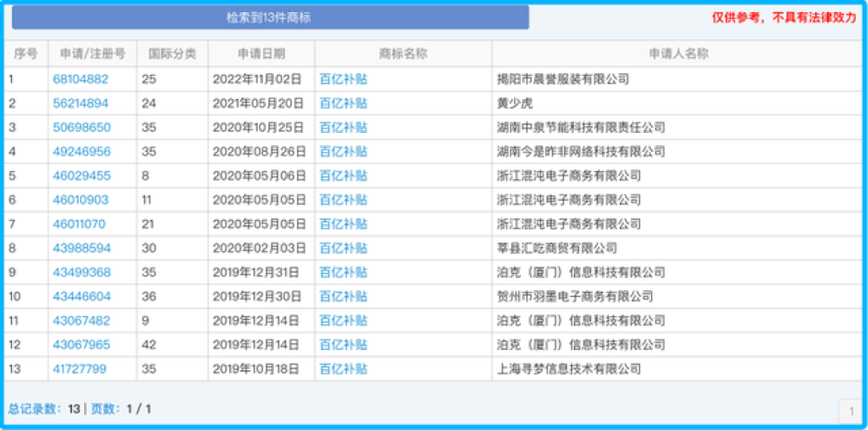The image size is (868, 430).
Task: Open application number 43446604
Action: point(82,296)
